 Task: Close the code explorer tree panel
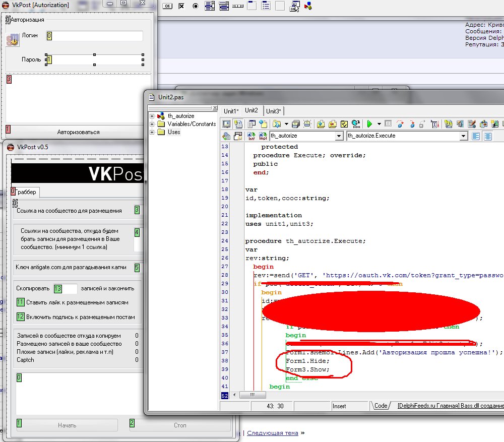[215, 108]
